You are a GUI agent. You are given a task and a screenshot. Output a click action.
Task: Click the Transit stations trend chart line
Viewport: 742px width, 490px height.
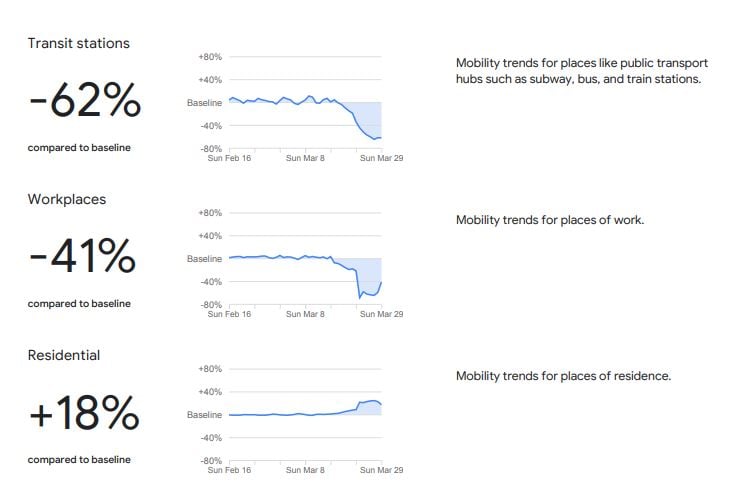pyautogui.click(x=305, y=117)
